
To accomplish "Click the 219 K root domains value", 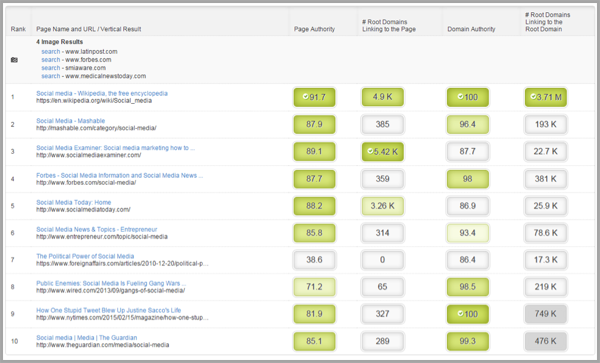I will 546,287.
